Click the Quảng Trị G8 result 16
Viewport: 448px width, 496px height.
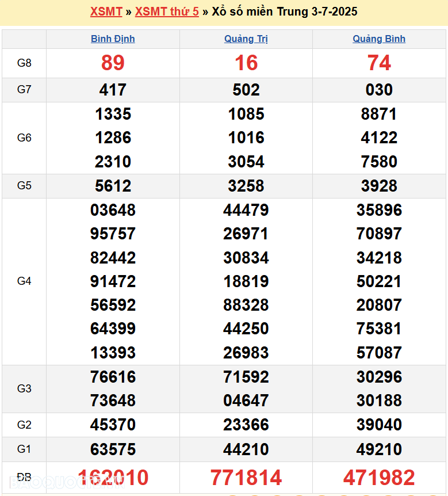click(246, 63)
